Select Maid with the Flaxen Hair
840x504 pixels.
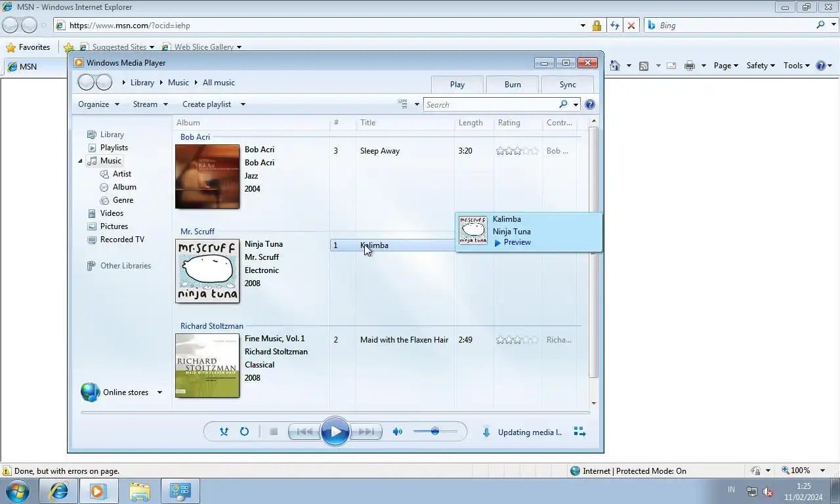404,340
